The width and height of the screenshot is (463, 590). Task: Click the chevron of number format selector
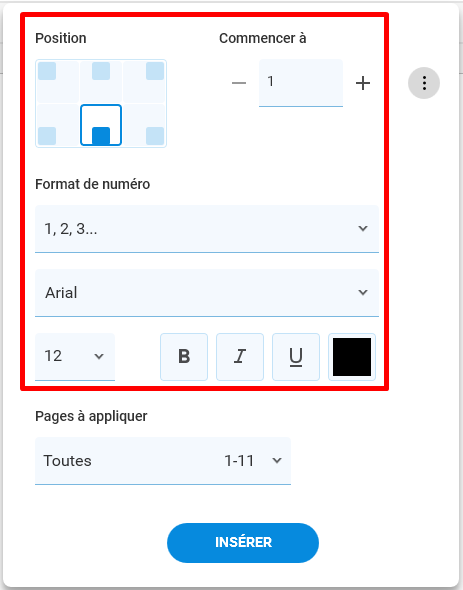coord(363,228)
